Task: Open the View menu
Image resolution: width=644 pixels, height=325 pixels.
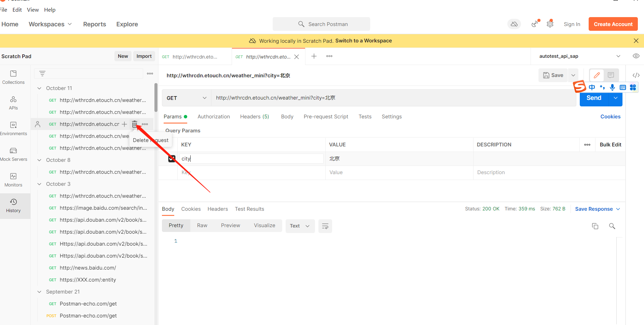Action: pyautogui.click(x=33, y=10)
